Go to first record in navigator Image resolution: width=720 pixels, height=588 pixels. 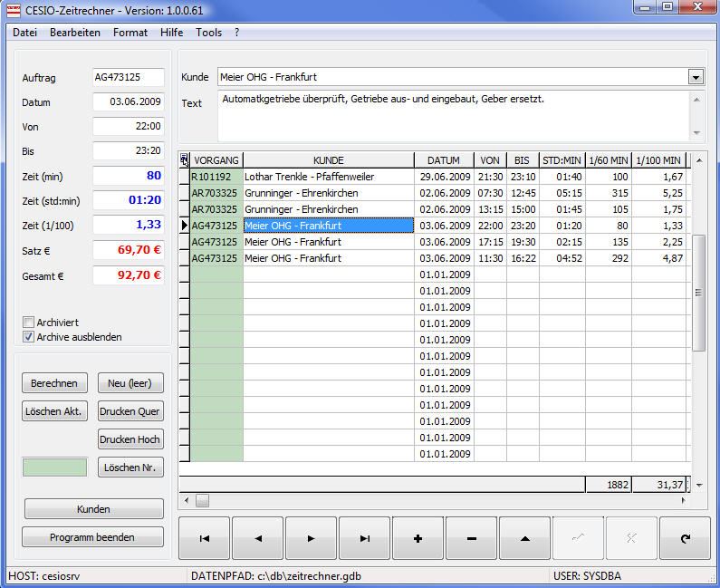pos(205,538)
